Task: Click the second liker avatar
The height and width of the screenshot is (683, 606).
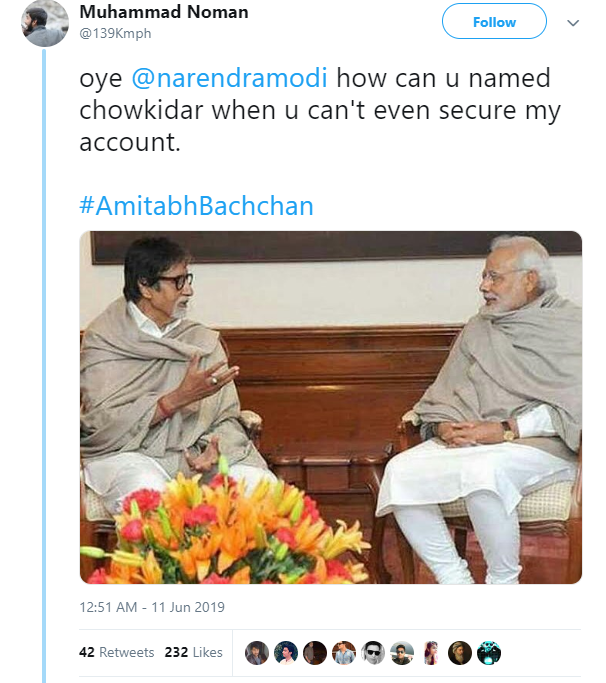Action: (286, 653)
